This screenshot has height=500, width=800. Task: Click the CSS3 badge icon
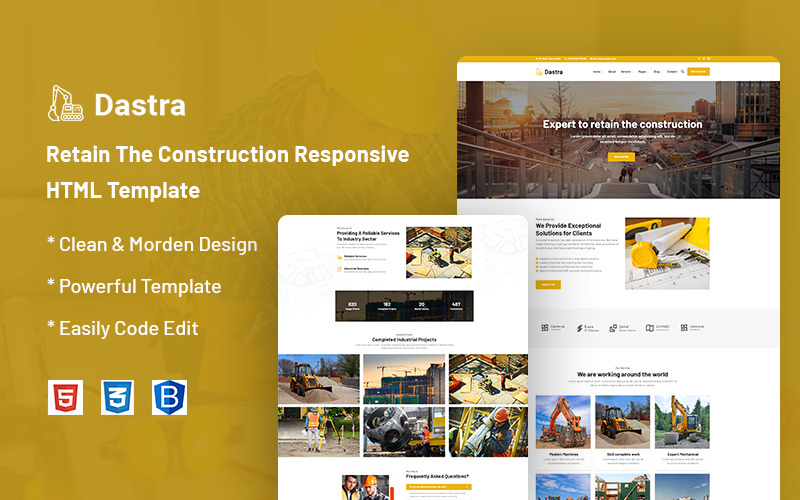tap(117, 397)
